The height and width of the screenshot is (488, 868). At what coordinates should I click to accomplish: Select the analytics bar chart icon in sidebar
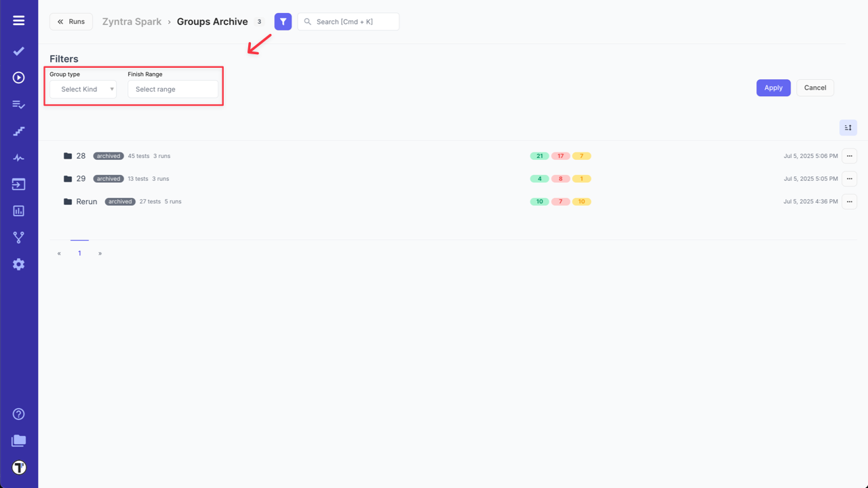18,211
